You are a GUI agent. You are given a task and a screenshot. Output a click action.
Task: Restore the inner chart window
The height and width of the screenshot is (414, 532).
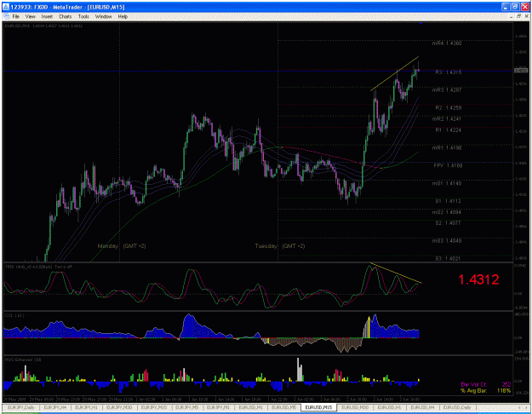click(519, 16)
